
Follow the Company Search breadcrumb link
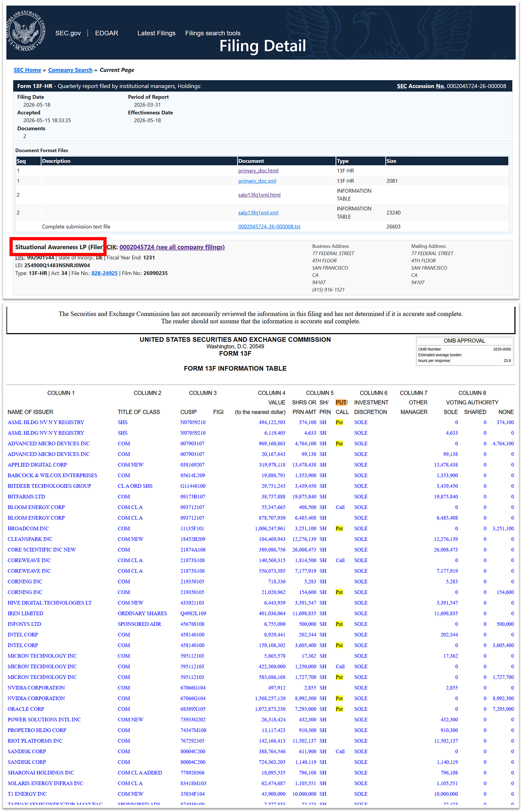click(x=70, y=70)
